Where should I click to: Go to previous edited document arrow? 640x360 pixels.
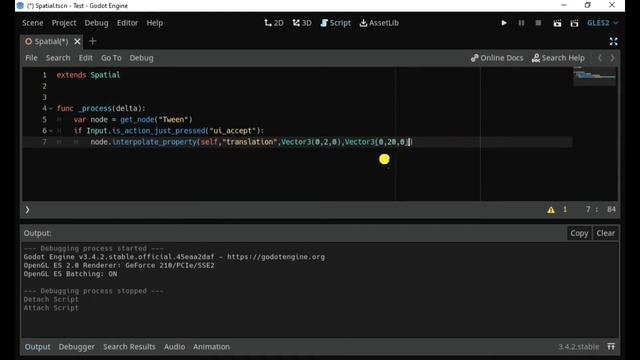click(600, 58)
